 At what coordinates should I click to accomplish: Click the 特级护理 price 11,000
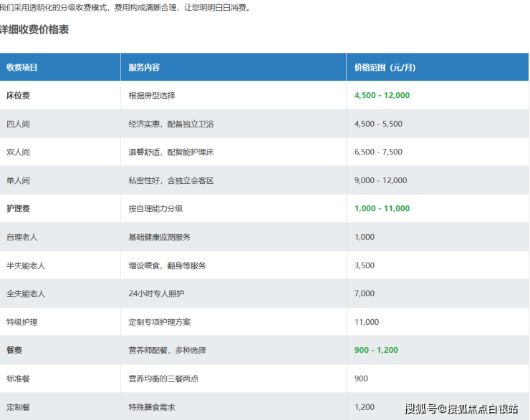point(367,322)
